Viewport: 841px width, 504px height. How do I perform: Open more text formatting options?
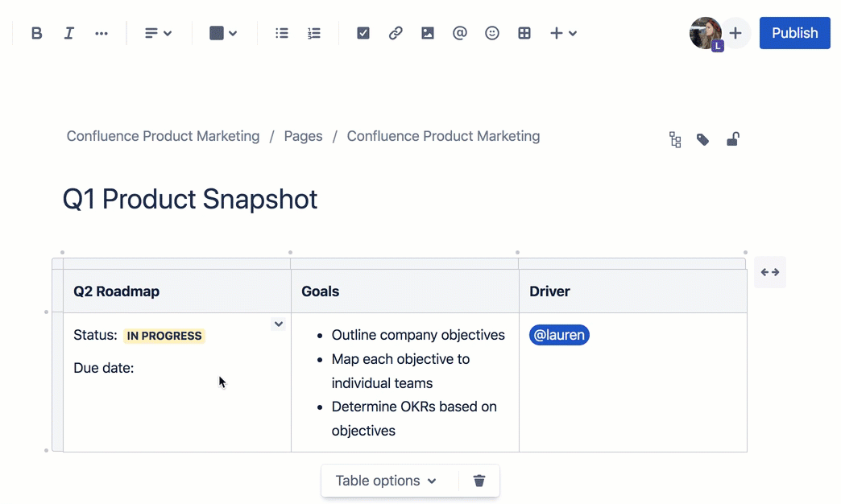click(x=101, y=33)
